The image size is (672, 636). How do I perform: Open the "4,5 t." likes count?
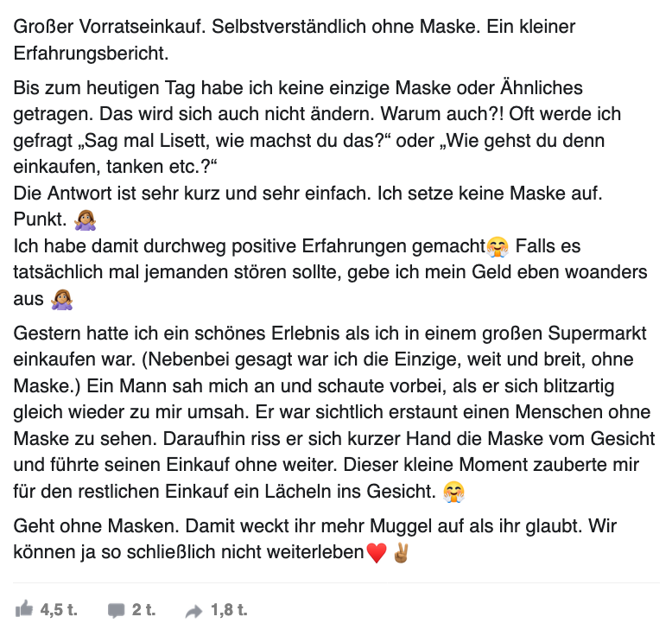pos(59,610)
